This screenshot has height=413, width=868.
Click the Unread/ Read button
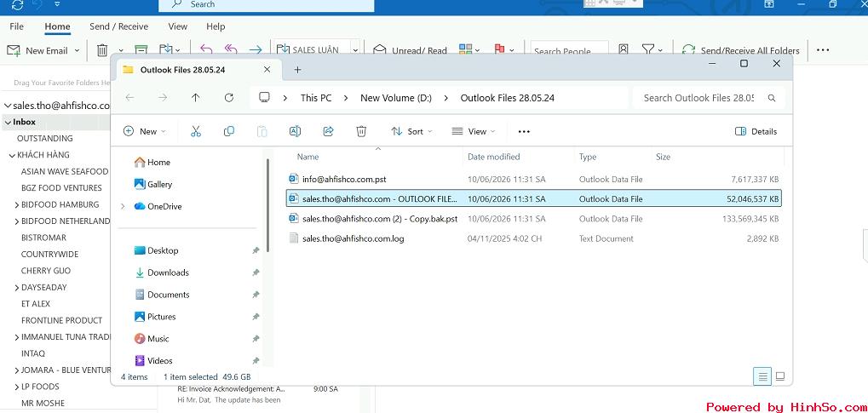(411, 50)
